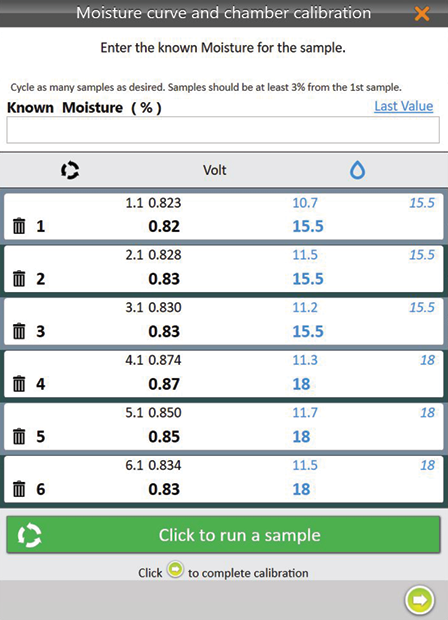Click the Last Value link

(x=404, y=106)
